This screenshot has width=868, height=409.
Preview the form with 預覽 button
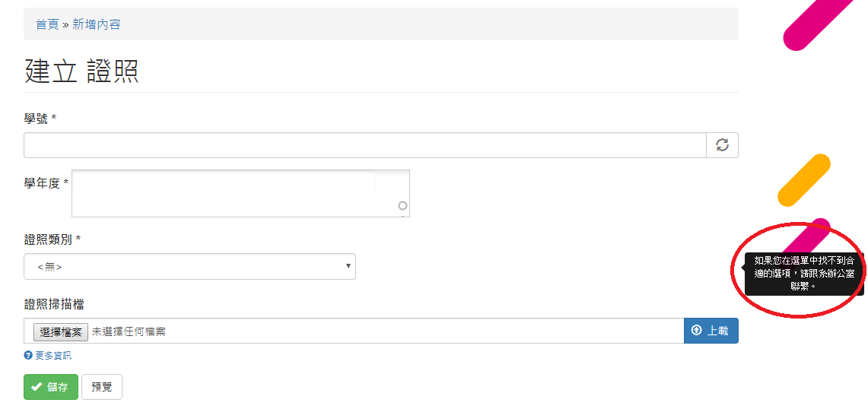click(102, 387)
